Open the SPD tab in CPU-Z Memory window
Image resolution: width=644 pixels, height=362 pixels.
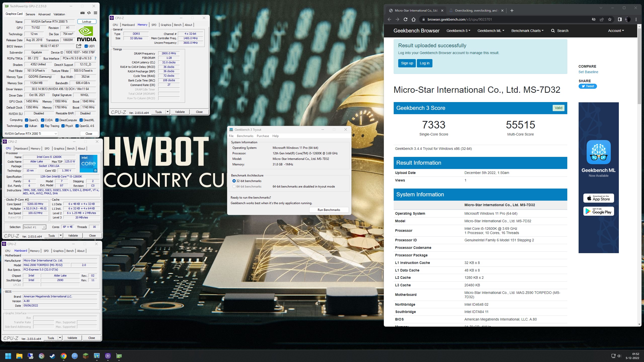[x=154, y=25]
